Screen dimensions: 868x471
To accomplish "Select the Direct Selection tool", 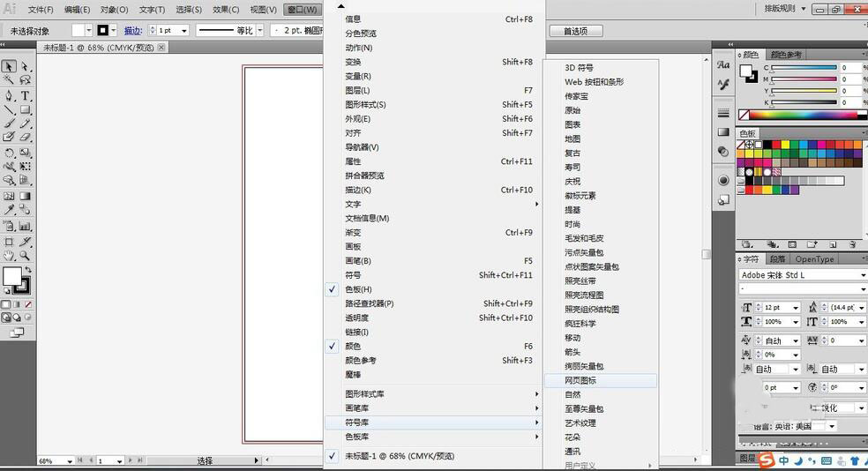I will [25, 66].
